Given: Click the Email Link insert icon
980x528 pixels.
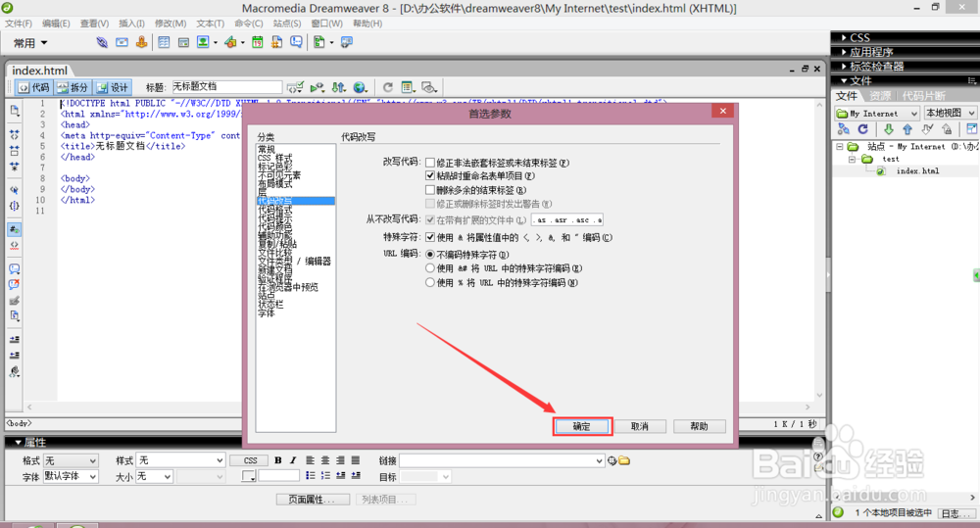Looking at the screenshot, I should pos(122,42).
